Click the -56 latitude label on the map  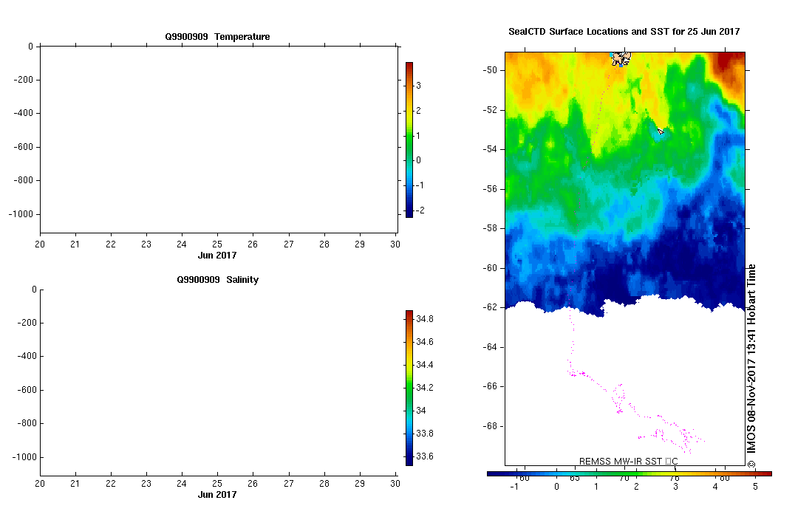tap(490, 189)
